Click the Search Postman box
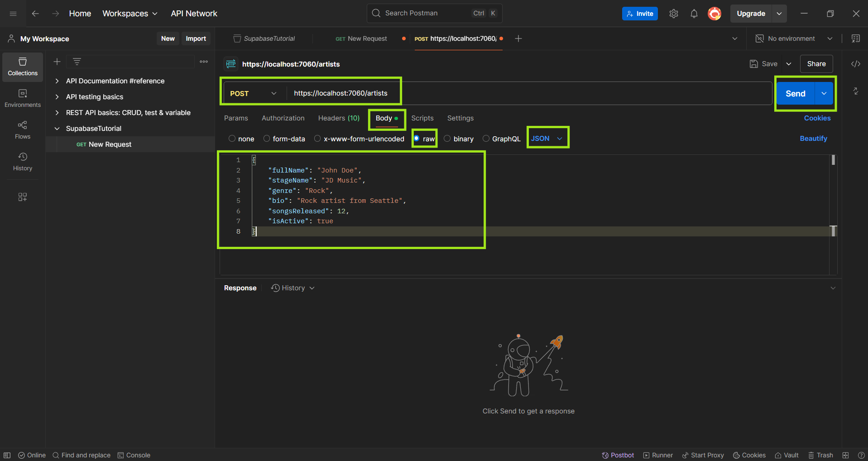This screenshot has height=461, width=868. pyautogui.click(x=434, y=14)
